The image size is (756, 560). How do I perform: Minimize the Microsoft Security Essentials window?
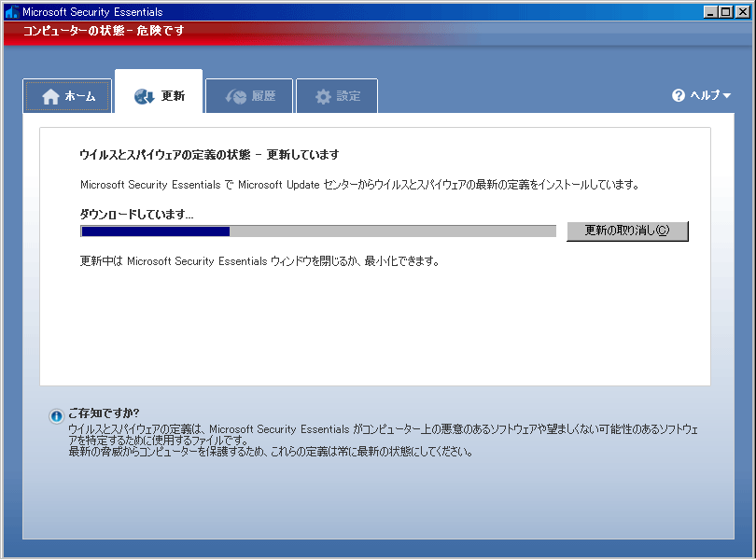[709, 12]
